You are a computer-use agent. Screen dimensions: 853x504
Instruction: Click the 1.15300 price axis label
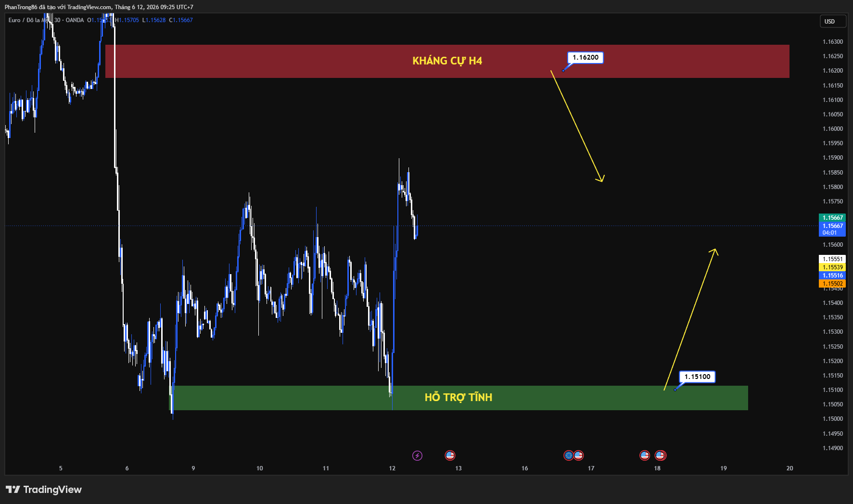(833, 332)
